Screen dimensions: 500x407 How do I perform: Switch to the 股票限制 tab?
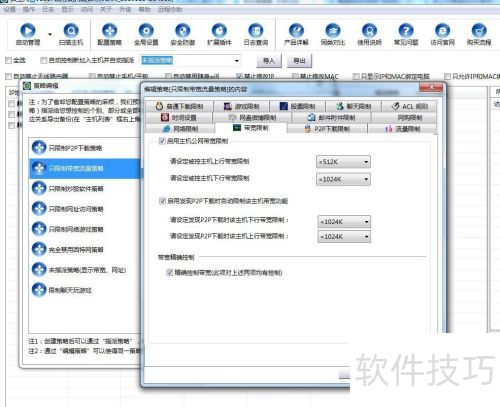pos(297,106)
